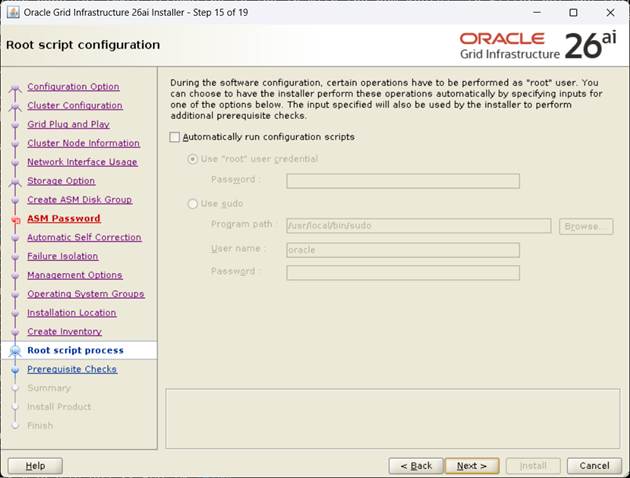Focus the sudo Password field
630x478 pixels.
tap(403, 273)
